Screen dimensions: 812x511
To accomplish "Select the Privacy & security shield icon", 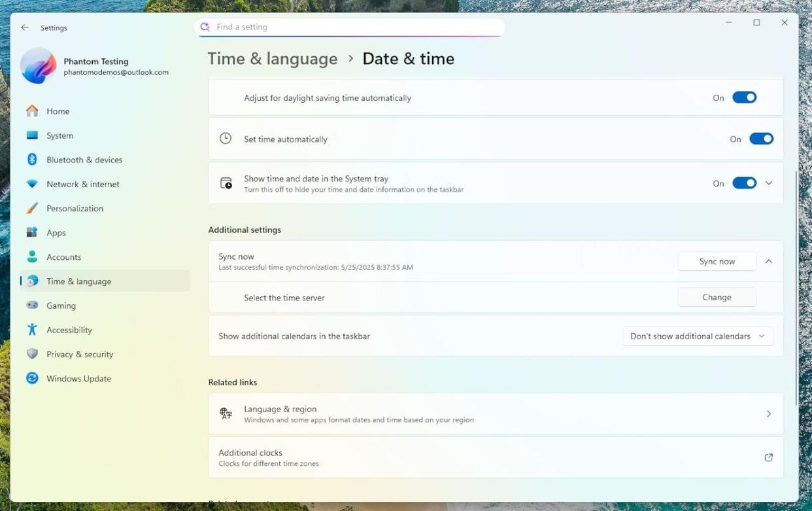I will pos(32,354).
